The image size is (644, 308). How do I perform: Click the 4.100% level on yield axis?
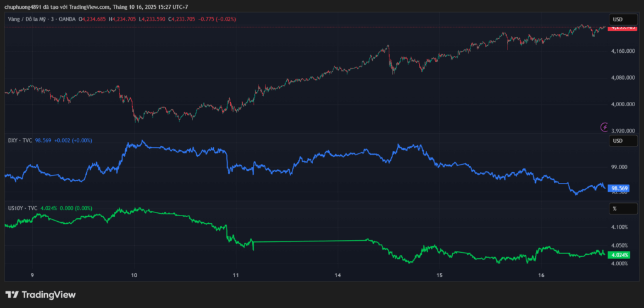coord(619,227)
